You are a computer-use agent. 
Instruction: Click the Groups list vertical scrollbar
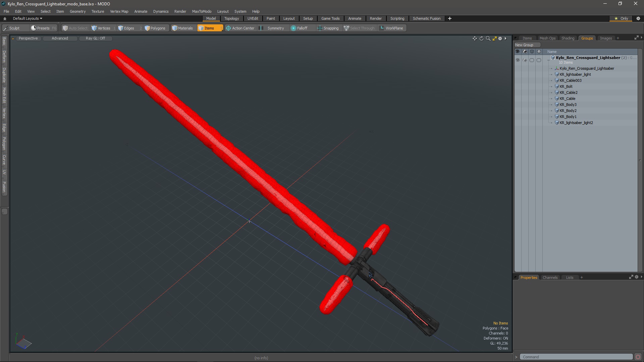(x=640, y=160)
